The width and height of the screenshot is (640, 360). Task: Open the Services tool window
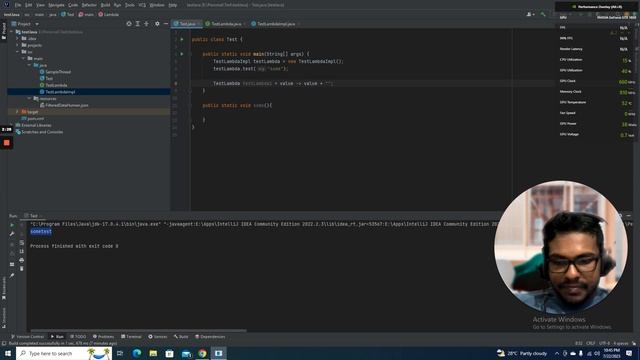[x=158, y=337]
